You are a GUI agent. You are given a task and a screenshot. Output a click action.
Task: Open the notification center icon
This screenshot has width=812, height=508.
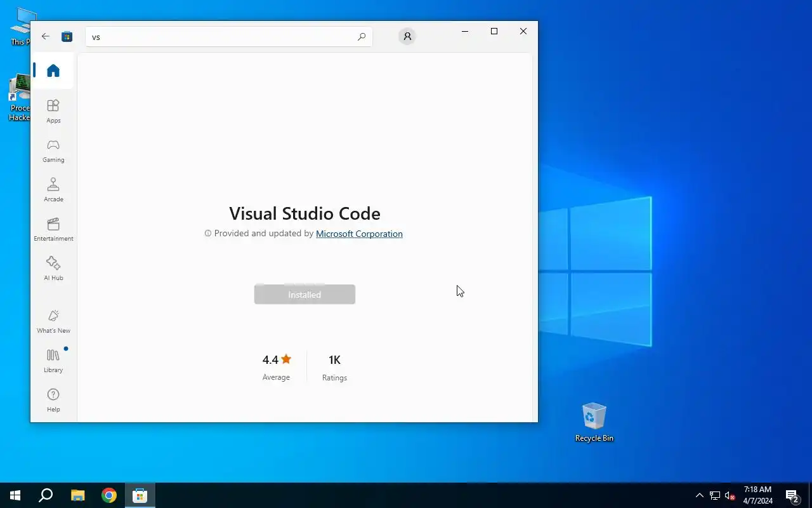point(792,495)
